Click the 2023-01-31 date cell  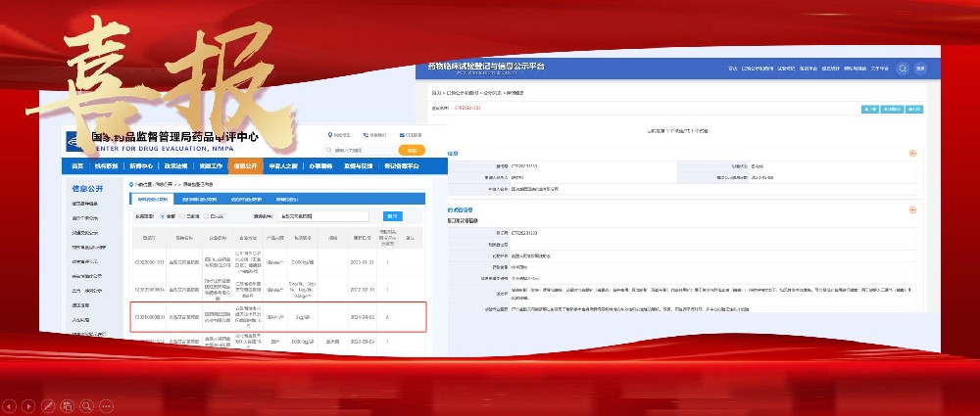[362, 261]
